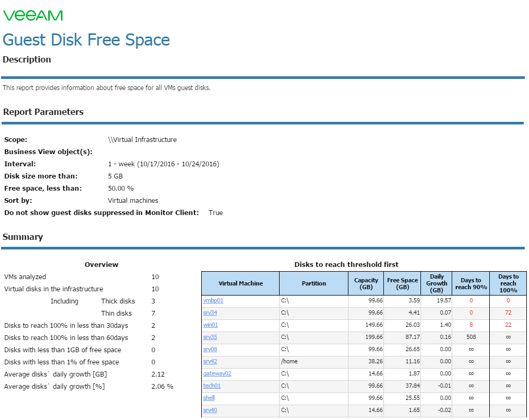529x420 pixels.
Task: Select the suppressed disks value True
Action: pyautogui.click(x=216, y=212)
